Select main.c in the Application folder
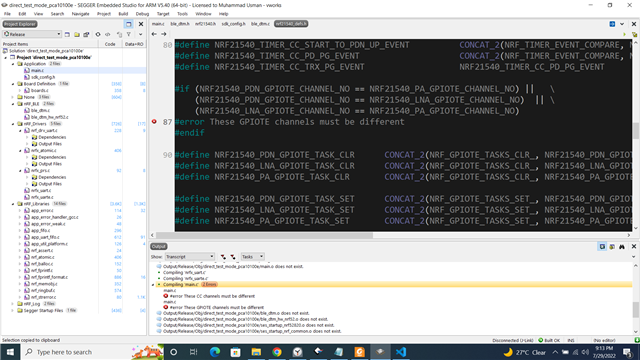Viewport: 640px width, 360px height. [x=37, y=71]
